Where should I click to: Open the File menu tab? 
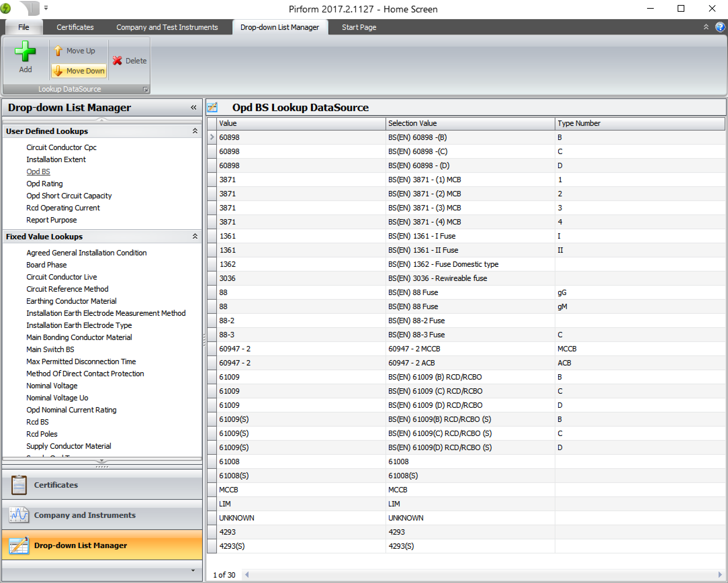pos(24,27)
